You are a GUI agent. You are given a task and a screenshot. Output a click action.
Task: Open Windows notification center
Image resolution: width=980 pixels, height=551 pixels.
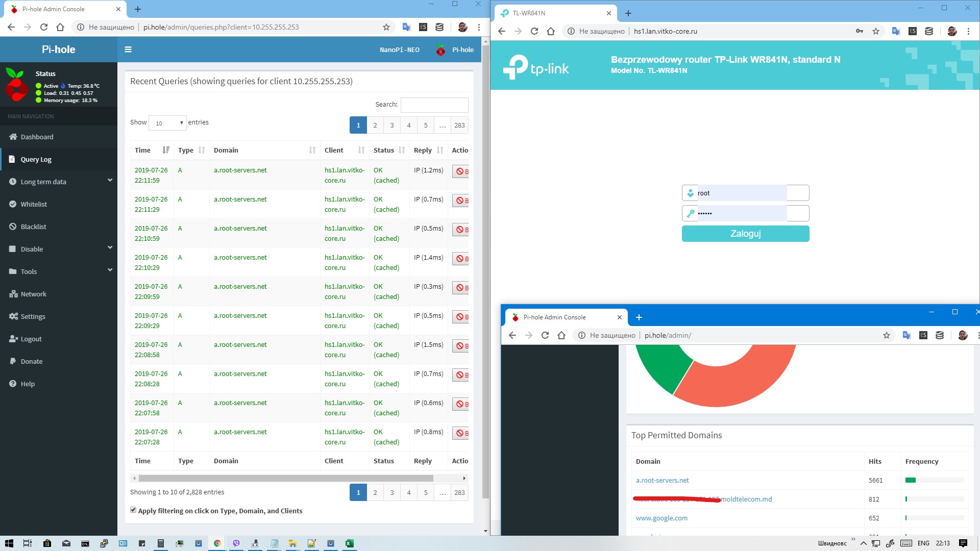(x=963, y=543)
